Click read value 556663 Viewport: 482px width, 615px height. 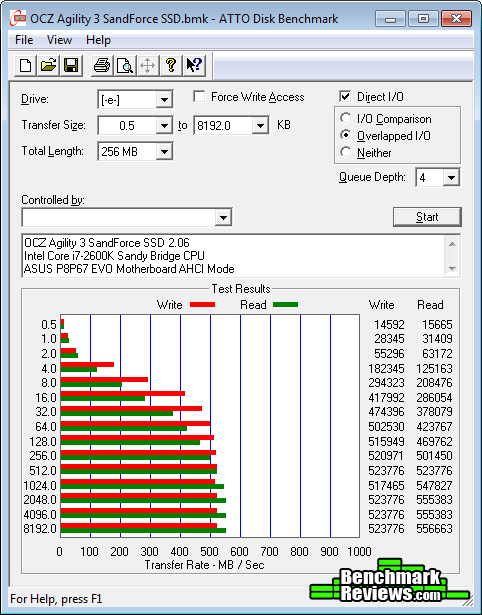[435, 529]
